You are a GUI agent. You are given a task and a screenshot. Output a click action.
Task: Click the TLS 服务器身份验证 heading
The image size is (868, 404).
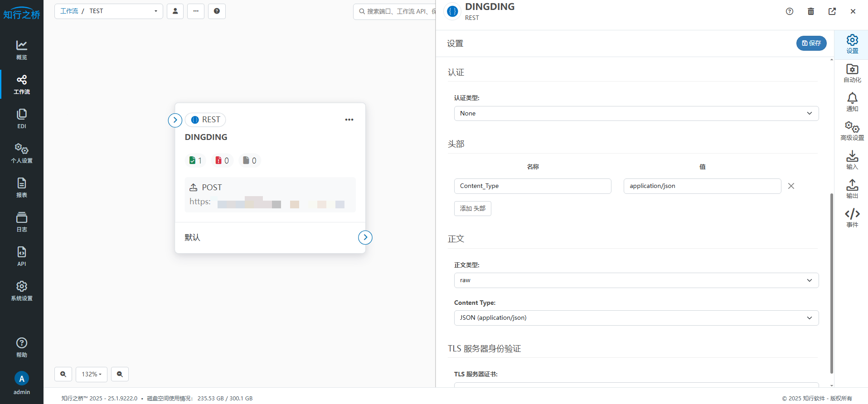point(485,349)
